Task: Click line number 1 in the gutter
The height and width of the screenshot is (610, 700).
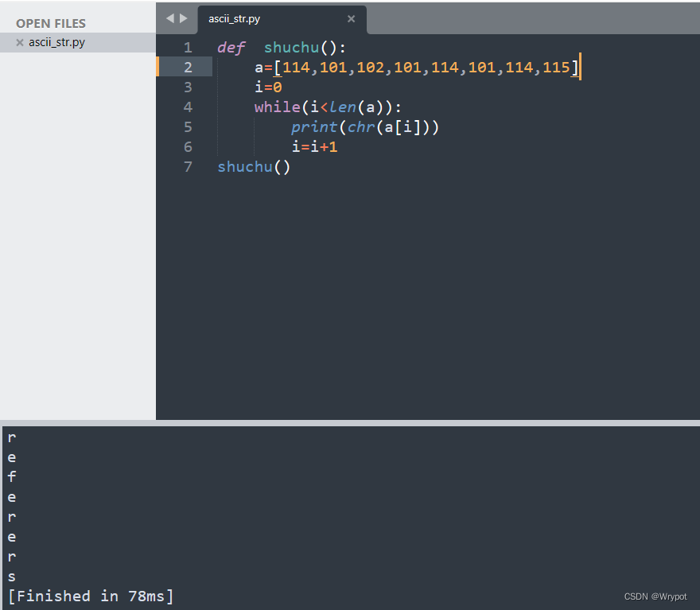Action: pos(188,48)
